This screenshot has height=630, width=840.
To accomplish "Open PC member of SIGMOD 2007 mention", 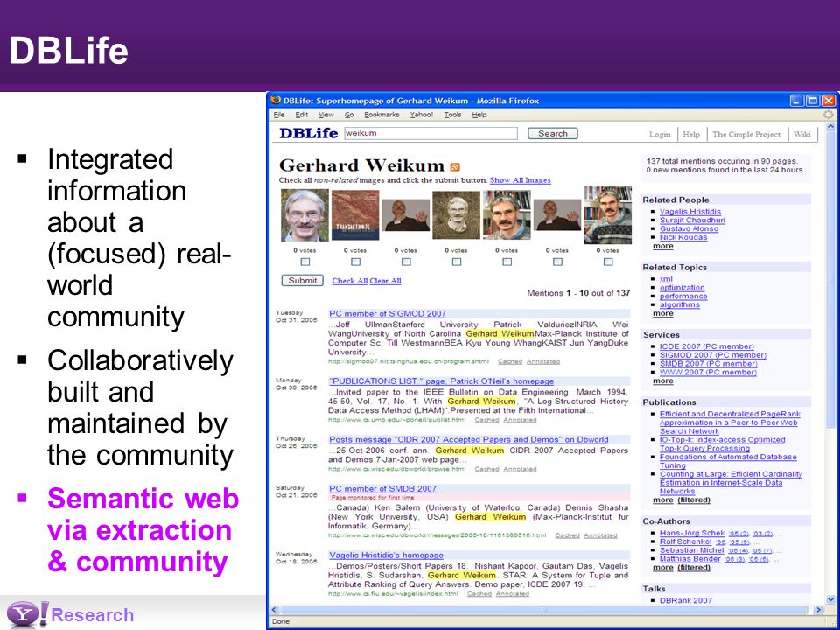I will click(388, 314).
